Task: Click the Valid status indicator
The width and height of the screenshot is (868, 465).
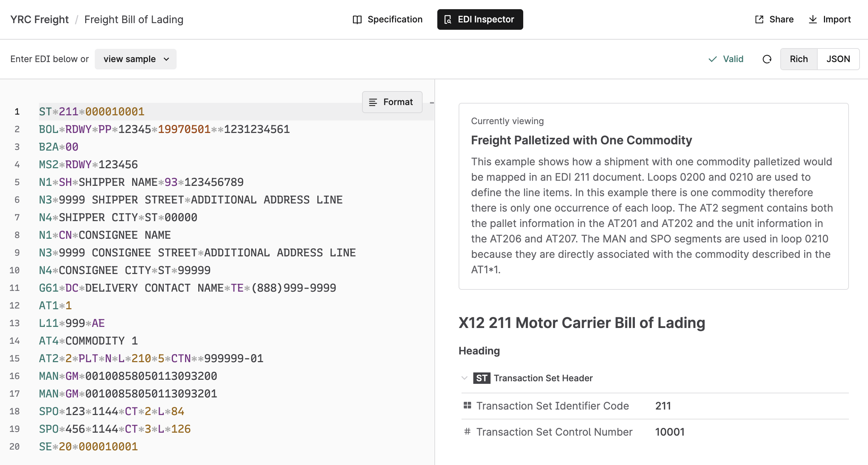Action: pyautogui.click(x=726, y=59)
